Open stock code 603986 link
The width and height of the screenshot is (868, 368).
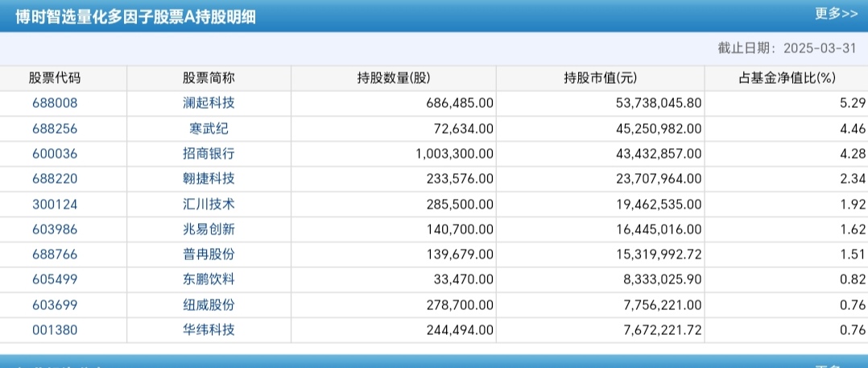55,229
